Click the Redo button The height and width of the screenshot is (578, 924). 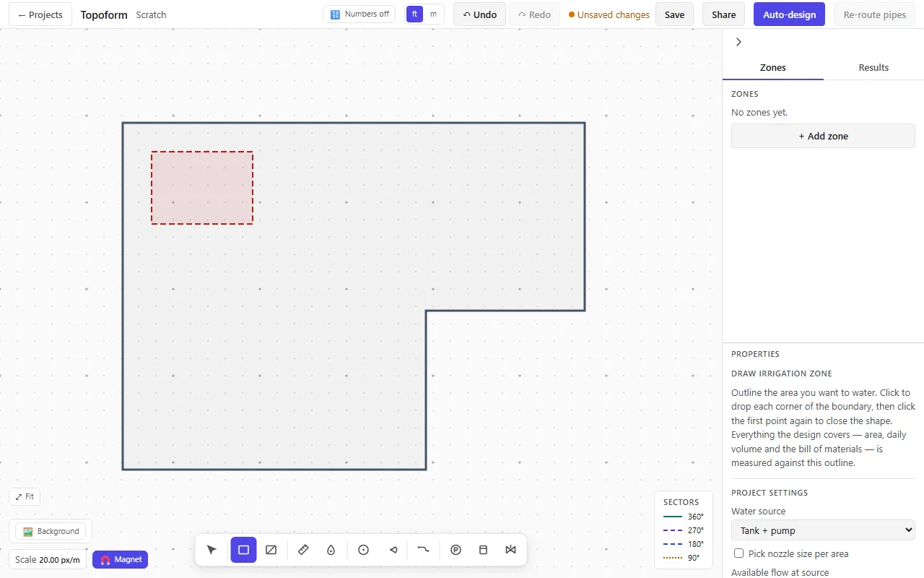(x=534, y=14)
